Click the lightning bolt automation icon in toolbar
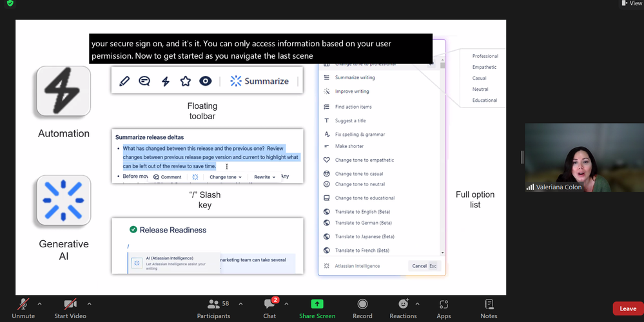The height and width of the screenshot is (322, 644). pos(166,80)
